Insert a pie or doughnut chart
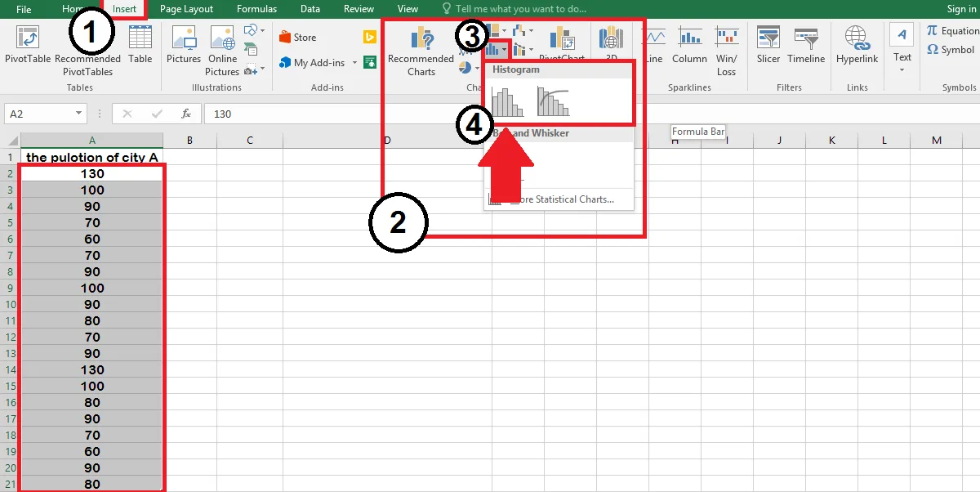The width and height of the screenshot is (980, 492). (468, 68)
